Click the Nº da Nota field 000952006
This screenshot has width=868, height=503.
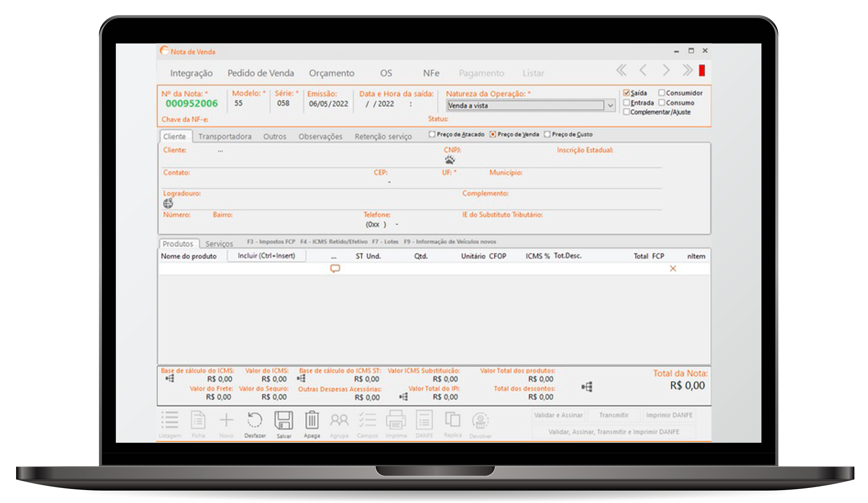[x=191, y=103]
